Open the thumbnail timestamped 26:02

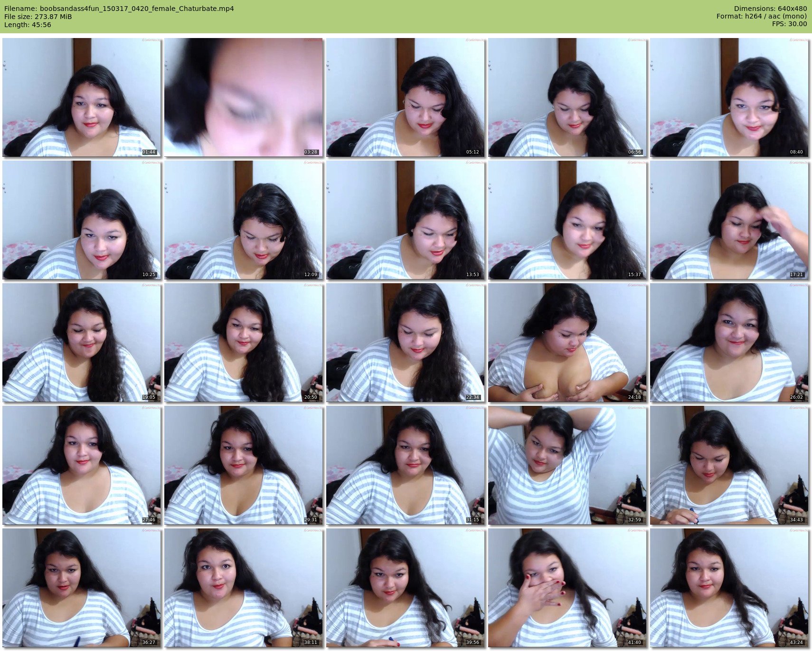pos(729,343)
